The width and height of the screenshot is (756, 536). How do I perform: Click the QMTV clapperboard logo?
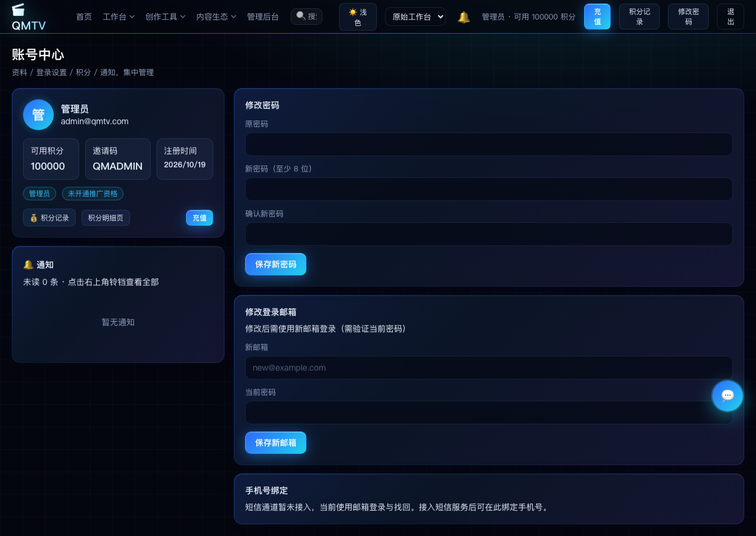click(x=28, y=17)
